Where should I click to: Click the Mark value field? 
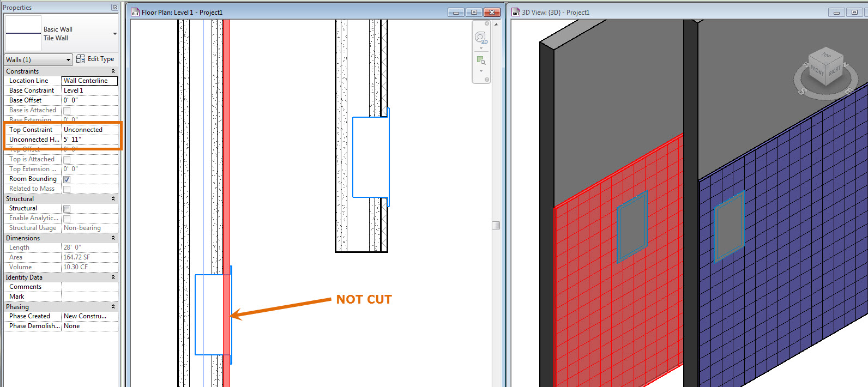pyautogui.click(x=89, y=297)
